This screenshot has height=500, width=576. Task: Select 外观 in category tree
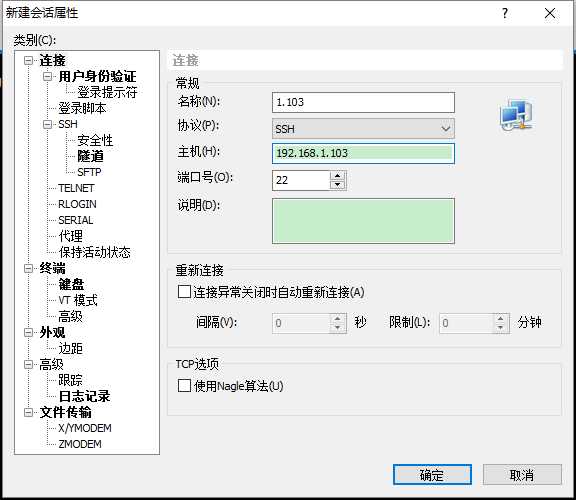click(52, 332)
